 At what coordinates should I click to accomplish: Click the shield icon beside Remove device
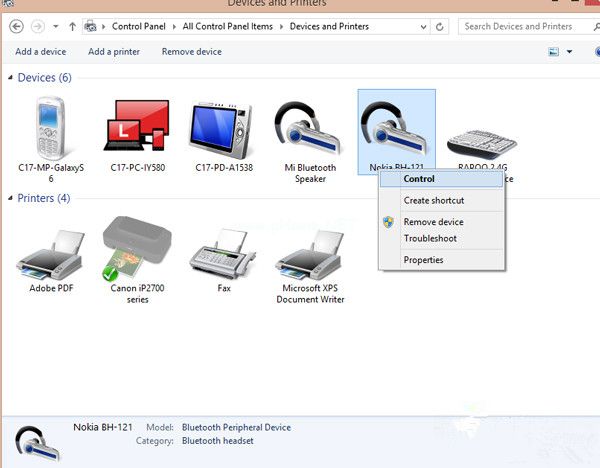pyautogui.click(x=388, y=222)
